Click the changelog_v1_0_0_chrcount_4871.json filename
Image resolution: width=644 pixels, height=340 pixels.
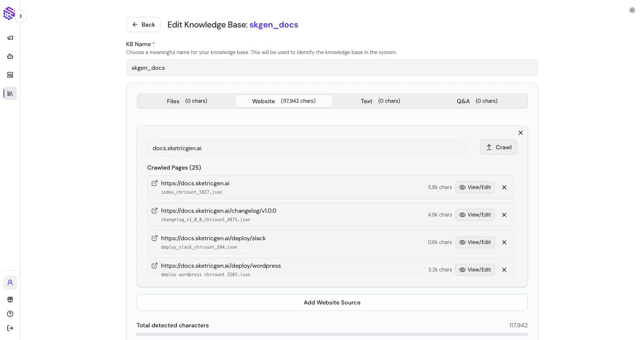click(x=206, y=219)
